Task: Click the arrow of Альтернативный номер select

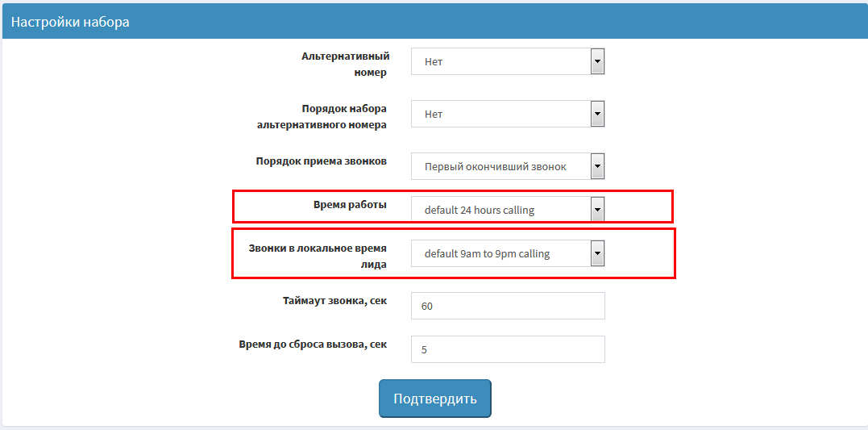Action: pyautogui.click(x=597, y=61)
